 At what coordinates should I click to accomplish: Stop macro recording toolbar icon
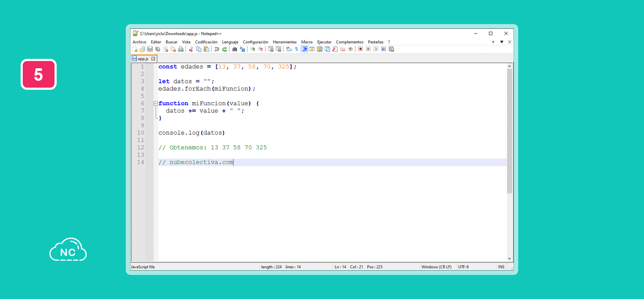(368, 49)
